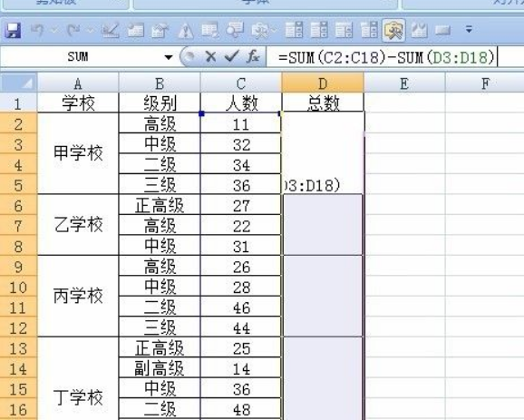The height and width of the screenshot is (420, 524).
Task: Click cell with value 31
Action: (241, 246)
